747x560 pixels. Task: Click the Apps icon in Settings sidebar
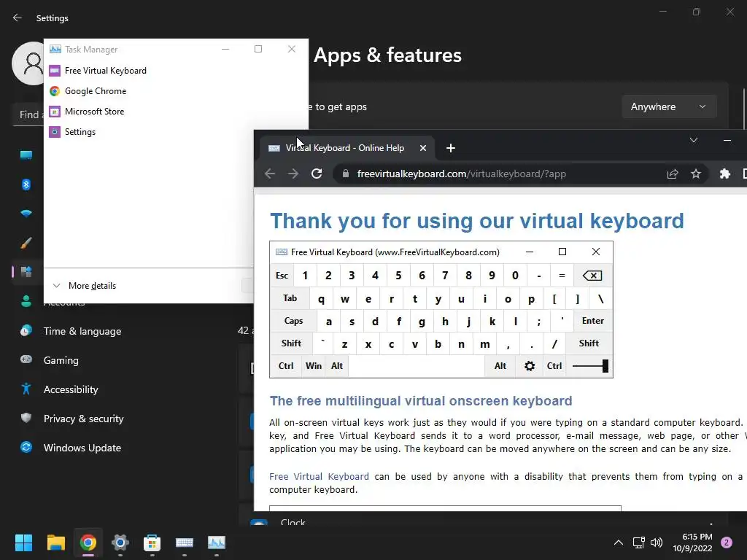click(x=26, y=272)
